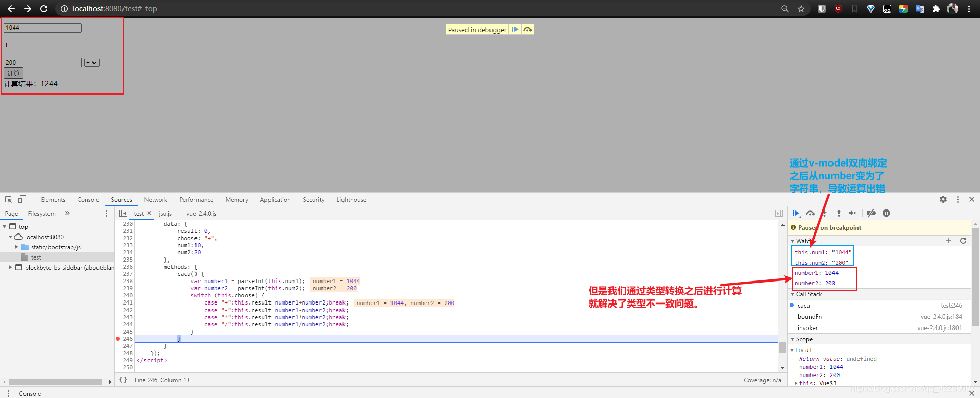Bookmark this page with the star icon

pos(801,9)
